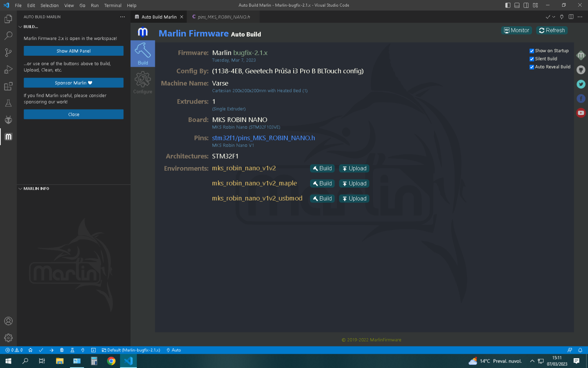Open Google Chrome from the taskbar
Screen dimensions: 588x368
pos(111,361)
